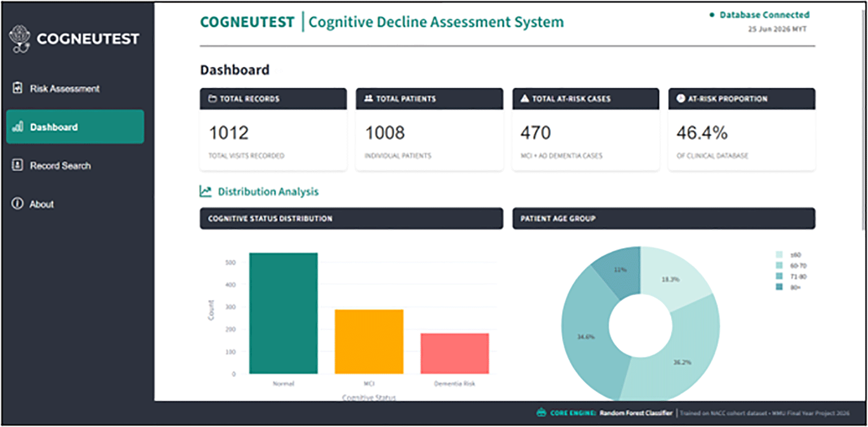This screenshot has height=427, width=868.
Task: Click the Total Records folder icon
Action: pyautogui.click(x=212, y=98)
